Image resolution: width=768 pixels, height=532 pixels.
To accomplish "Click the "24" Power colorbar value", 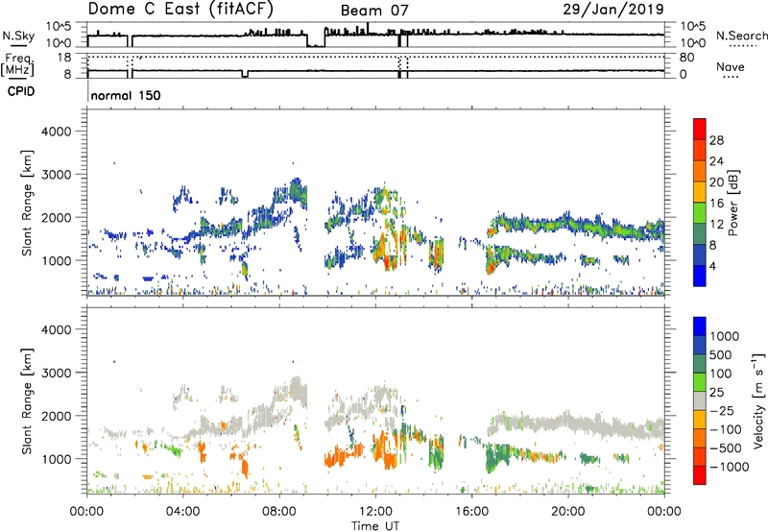I will point(716,161).
